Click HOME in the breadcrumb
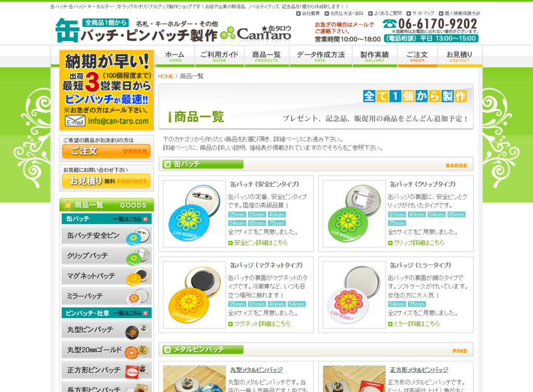The image size is (533, 392). pyautogui.click(x=166, y=77)
